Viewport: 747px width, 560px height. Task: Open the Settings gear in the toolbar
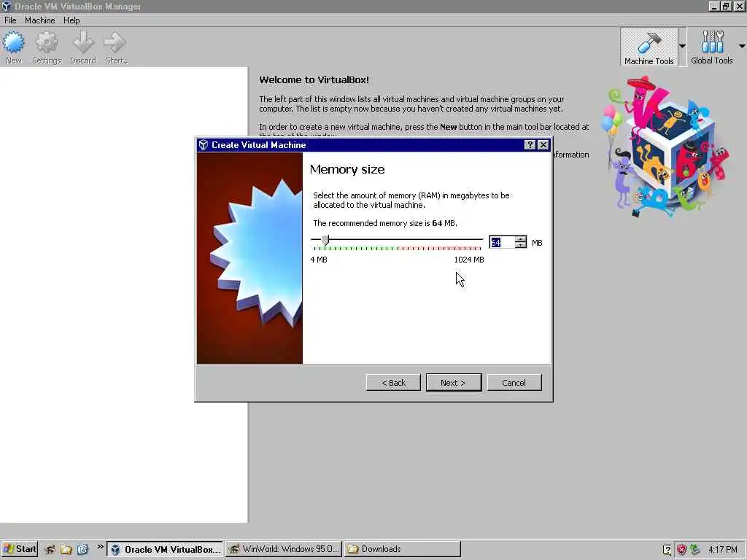click(47, 42)
